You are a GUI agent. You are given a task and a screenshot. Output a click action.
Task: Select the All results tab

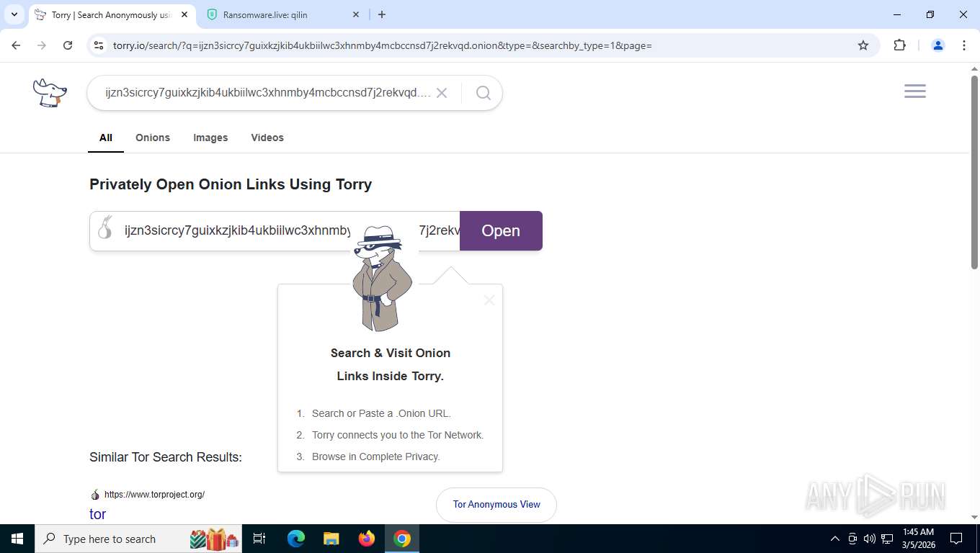106,138
